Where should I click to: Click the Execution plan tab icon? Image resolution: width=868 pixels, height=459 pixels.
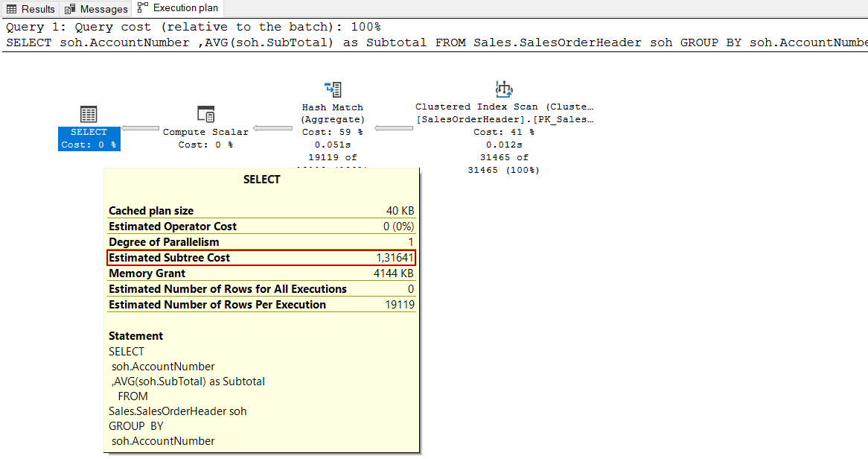143,7
